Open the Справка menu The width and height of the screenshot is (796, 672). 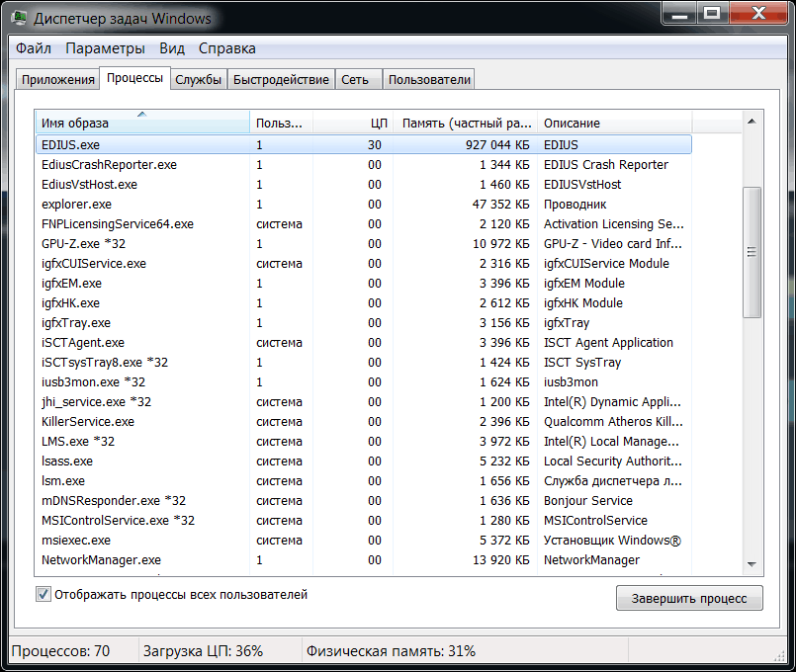[226, 48]
